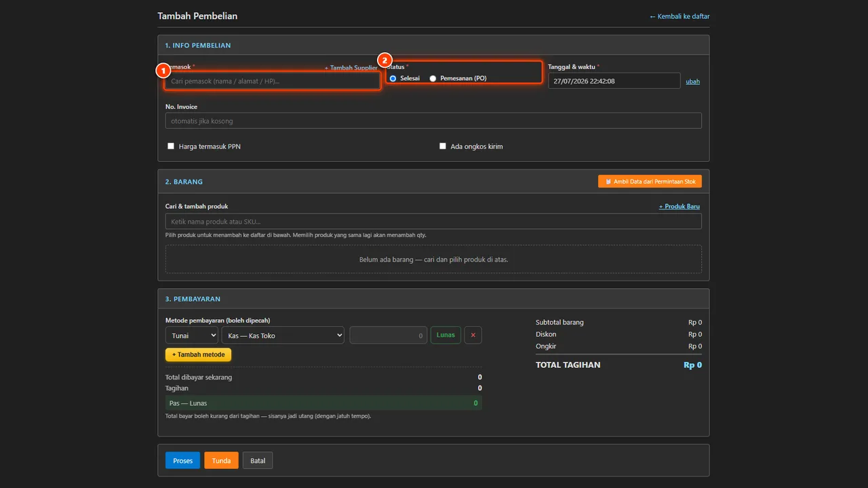Click the payment amount input field

389,335
